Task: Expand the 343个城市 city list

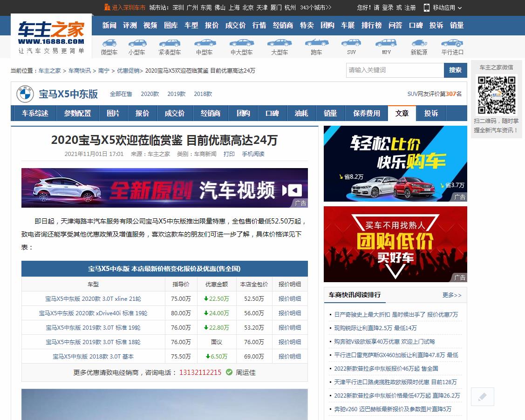Action: tap(315, 7)
